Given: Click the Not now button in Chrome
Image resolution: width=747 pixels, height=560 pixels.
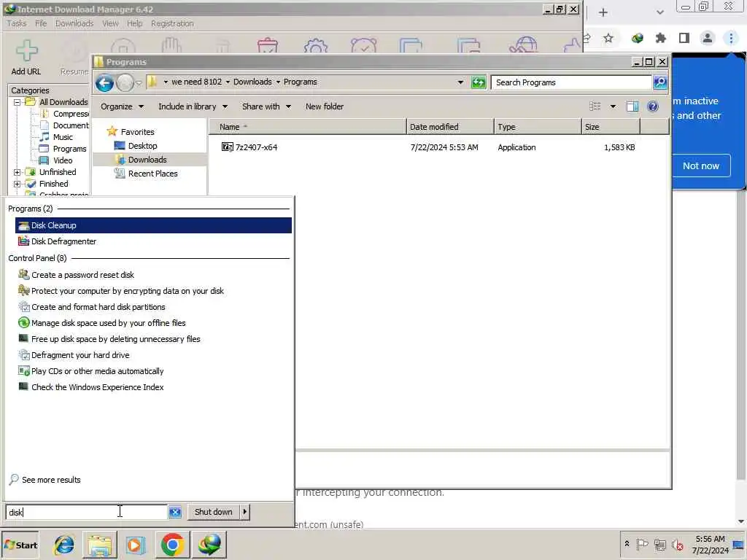Looking at the screenshot, I should coord(701,166).
